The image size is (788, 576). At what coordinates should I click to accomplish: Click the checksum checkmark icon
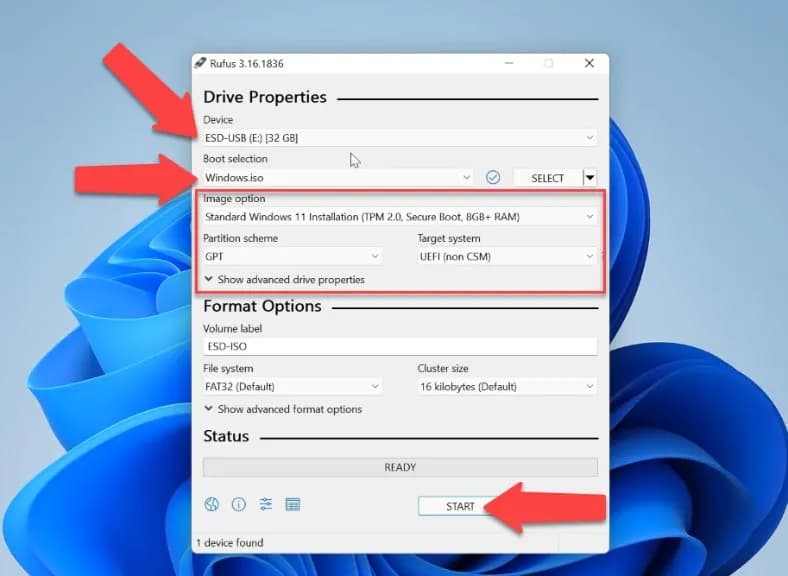[x=493, y=177]
